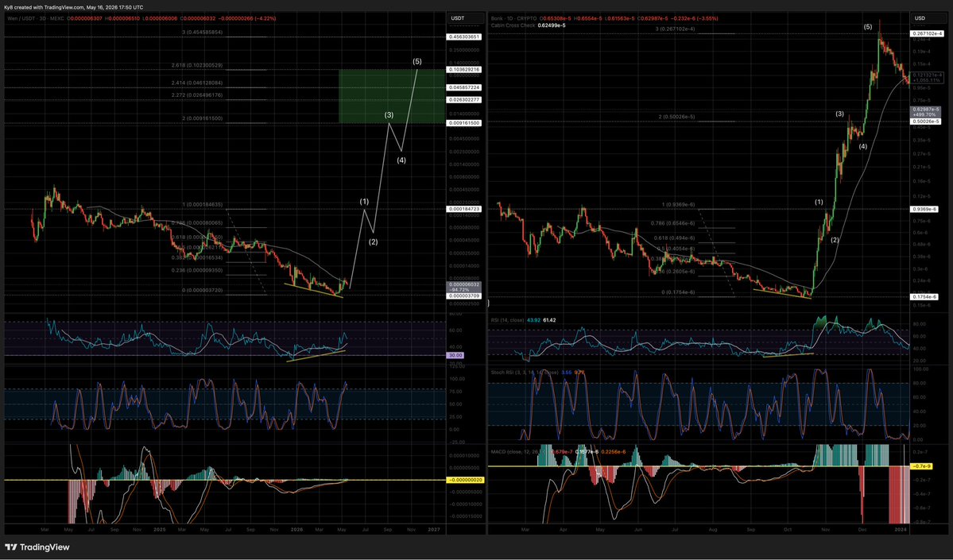Click the 0.1754e-6 price label on Bonk chart

(x=924, y=297)
